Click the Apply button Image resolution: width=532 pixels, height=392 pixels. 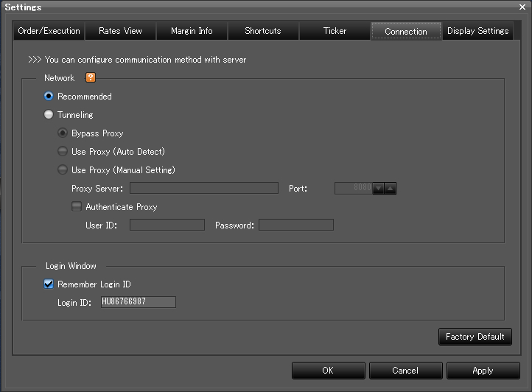[483, 371]
